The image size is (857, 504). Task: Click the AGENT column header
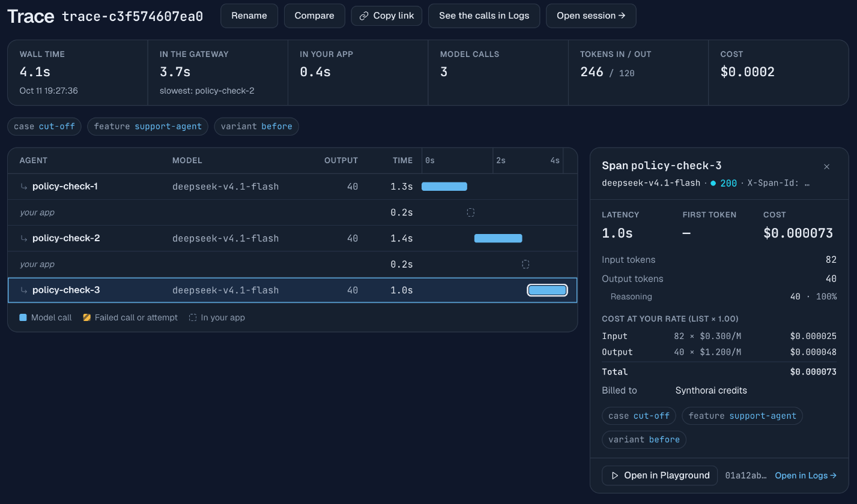pyautogui.click(x=34, y=161)
